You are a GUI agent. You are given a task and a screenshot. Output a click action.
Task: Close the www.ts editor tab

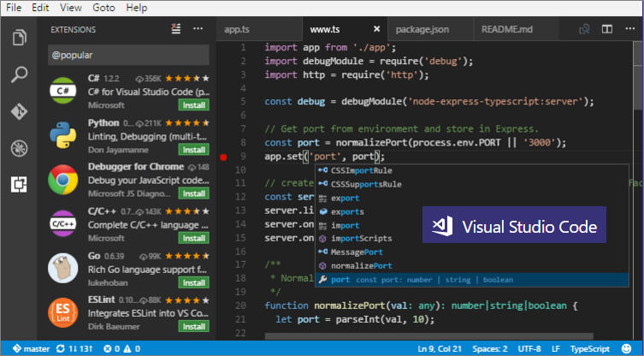[378, 29]
